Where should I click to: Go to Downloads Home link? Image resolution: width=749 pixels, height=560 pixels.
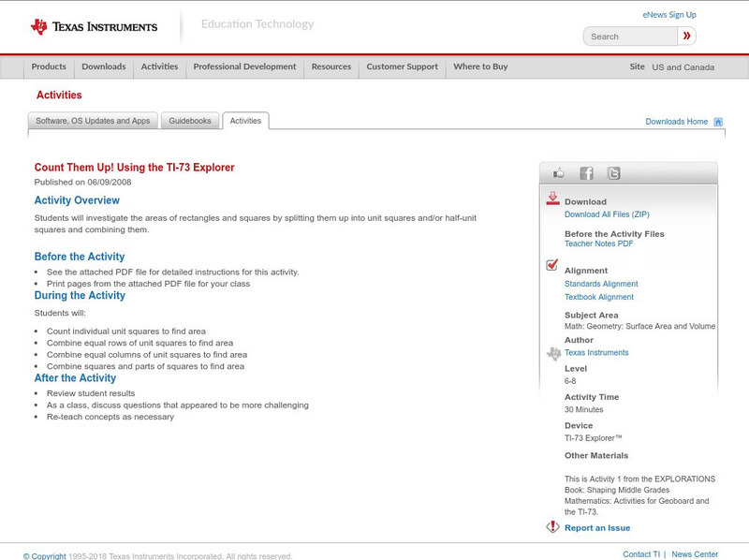coord(676,122)
